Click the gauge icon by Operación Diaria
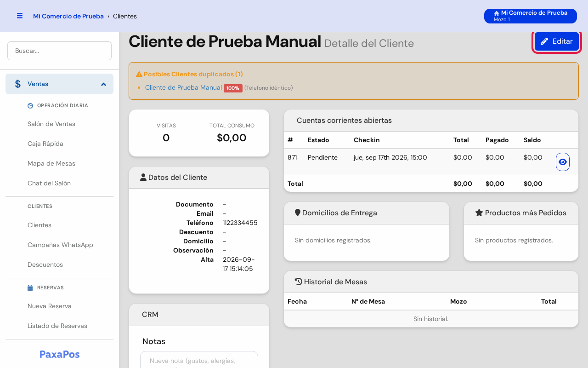 [x=30, y=105]
